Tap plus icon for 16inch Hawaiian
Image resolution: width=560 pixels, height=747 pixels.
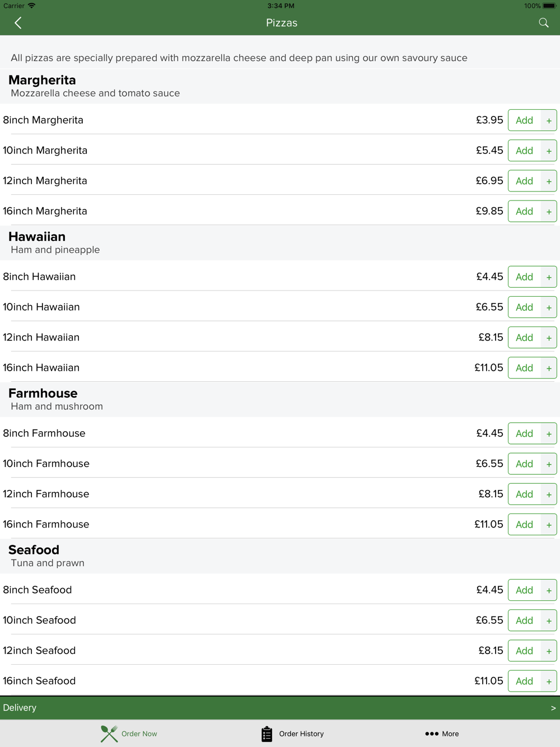click(549, 368)
